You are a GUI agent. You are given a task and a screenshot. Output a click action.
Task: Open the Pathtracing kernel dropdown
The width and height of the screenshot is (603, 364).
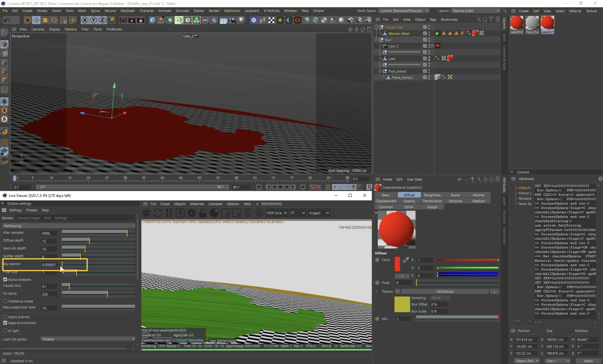68,226
